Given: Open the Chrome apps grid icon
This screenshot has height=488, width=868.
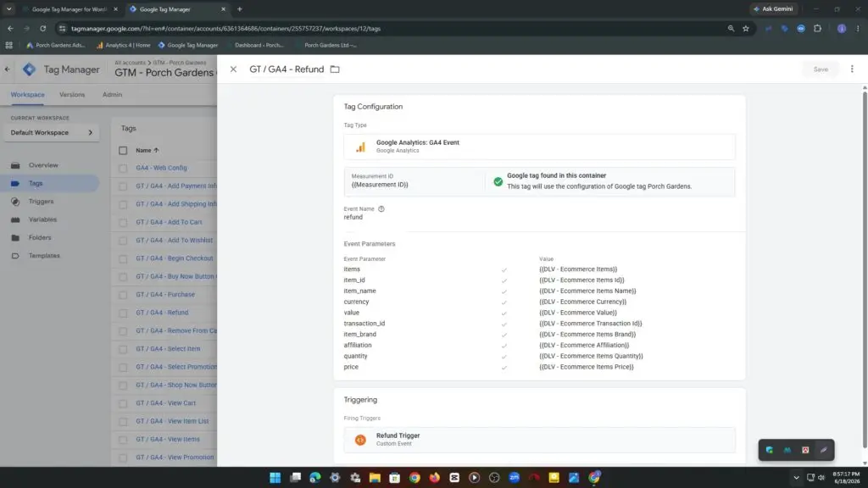Looking at the screenshot, I should tap(8, 46).
